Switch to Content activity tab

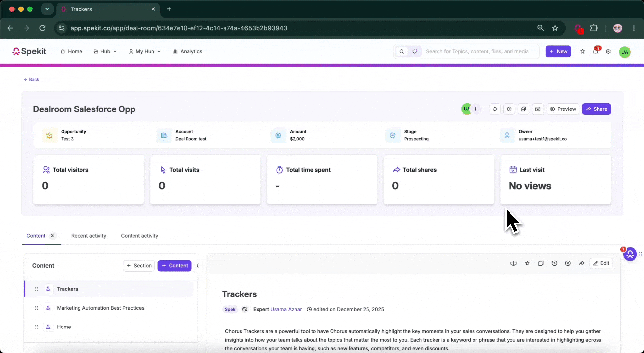(140, 236)
